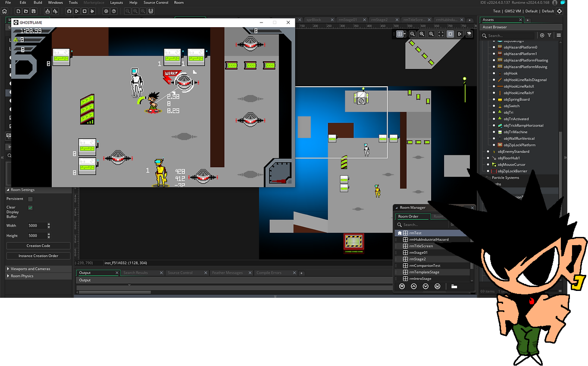Enable the Persistent room checkbox

tap(30, 199)
